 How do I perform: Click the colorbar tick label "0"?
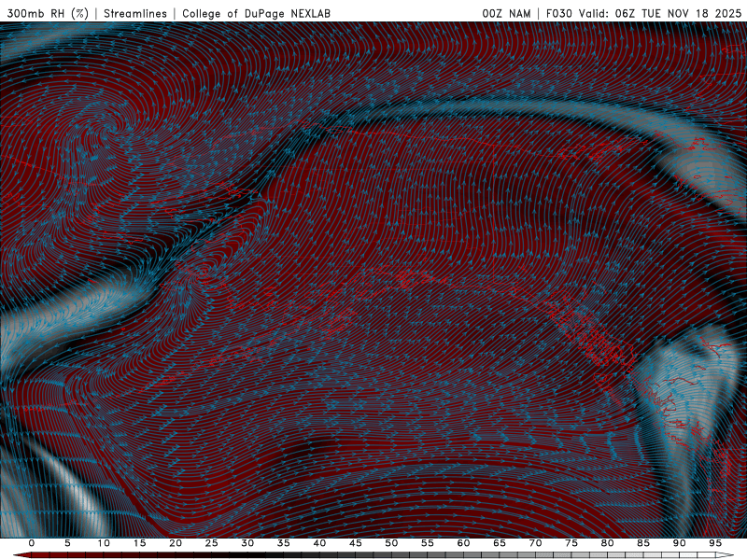(x=32, y=543)
